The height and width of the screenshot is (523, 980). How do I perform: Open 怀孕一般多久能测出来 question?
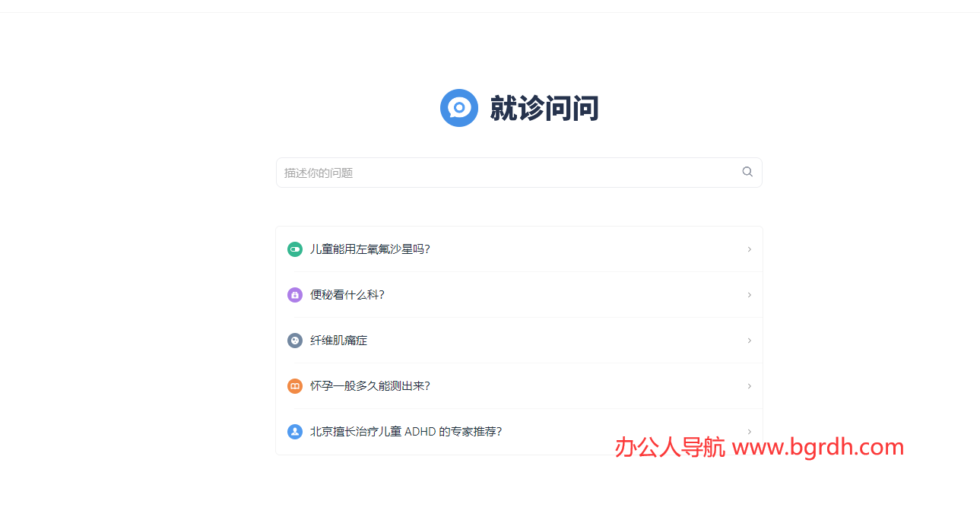click(x=369, y=385)
